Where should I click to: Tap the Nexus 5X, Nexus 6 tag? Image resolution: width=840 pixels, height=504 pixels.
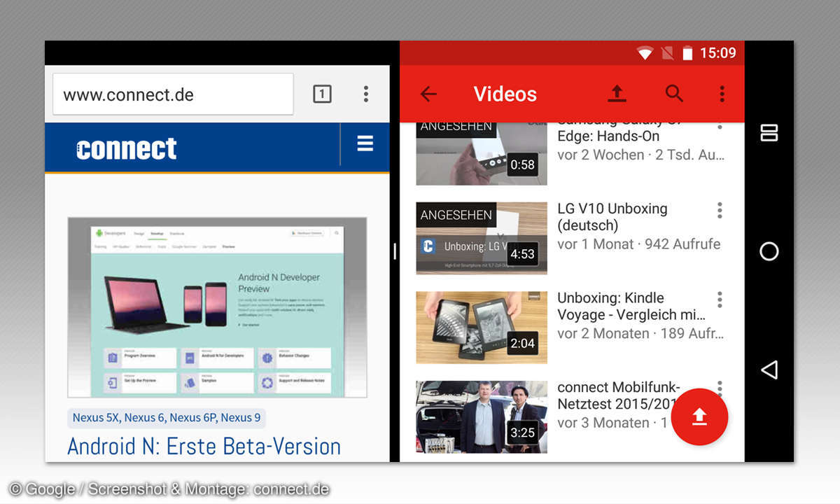[x=167, y=418]
